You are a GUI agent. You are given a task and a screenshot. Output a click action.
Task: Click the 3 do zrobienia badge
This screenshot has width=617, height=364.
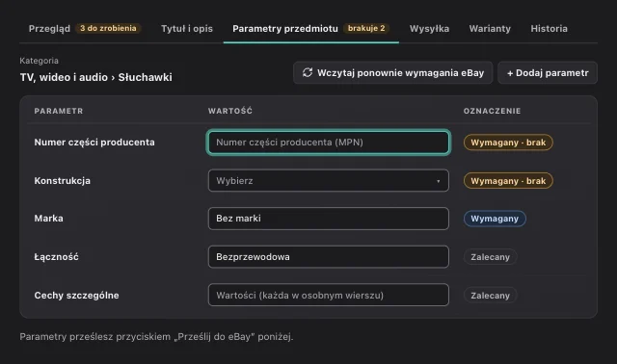[x=108, y=28]
